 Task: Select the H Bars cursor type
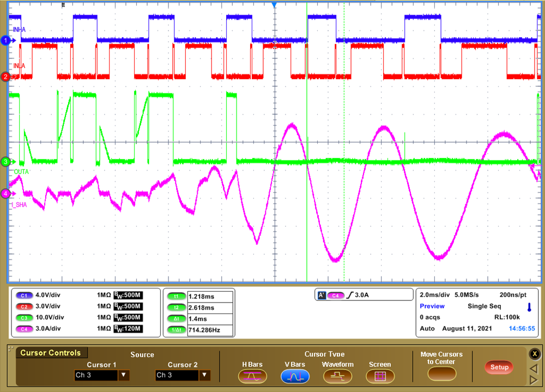click(x=252, y=376)
